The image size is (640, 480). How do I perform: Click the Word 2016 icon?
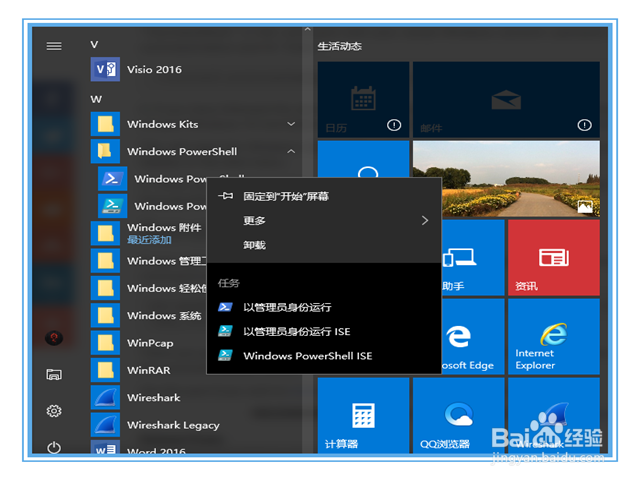105,447
